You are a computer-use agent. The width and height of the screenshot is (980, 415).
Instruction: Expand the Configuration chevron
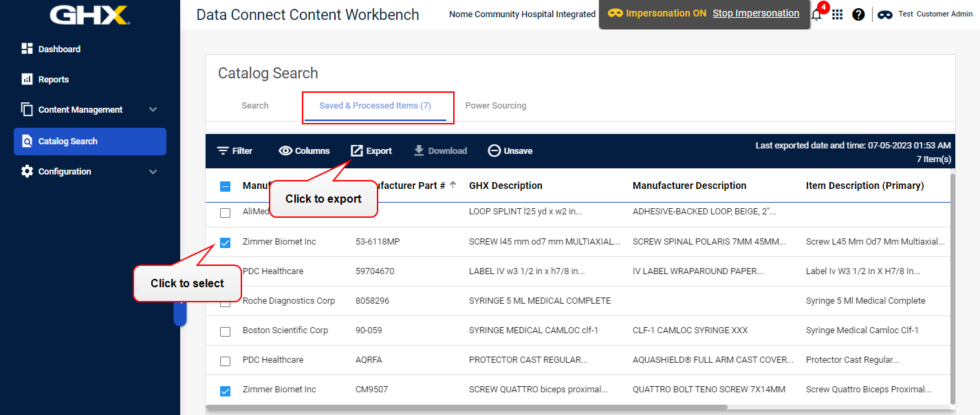153,172
